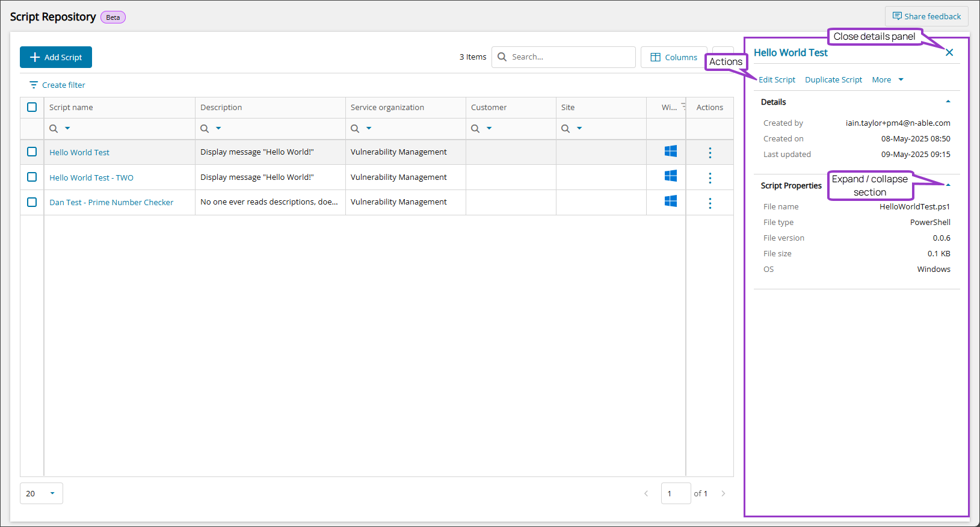Go to next page of results
Viewport: 980px width, 527px height.
point(723,493)
